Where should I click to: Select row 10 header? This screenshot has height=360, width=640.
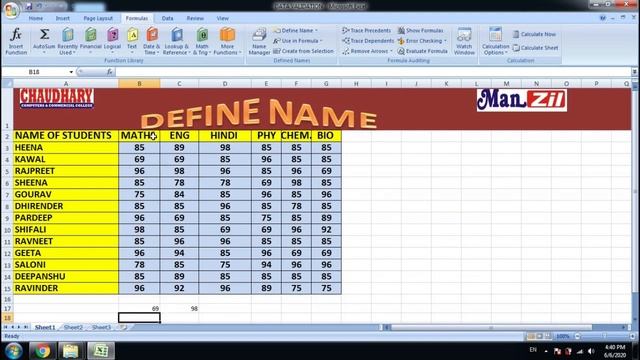pyautogui.click(x=7, y=230)
